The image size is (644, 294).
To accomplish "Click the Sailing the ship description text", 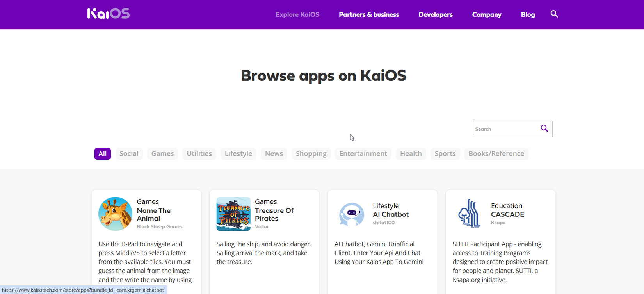I will pos(264,253).
